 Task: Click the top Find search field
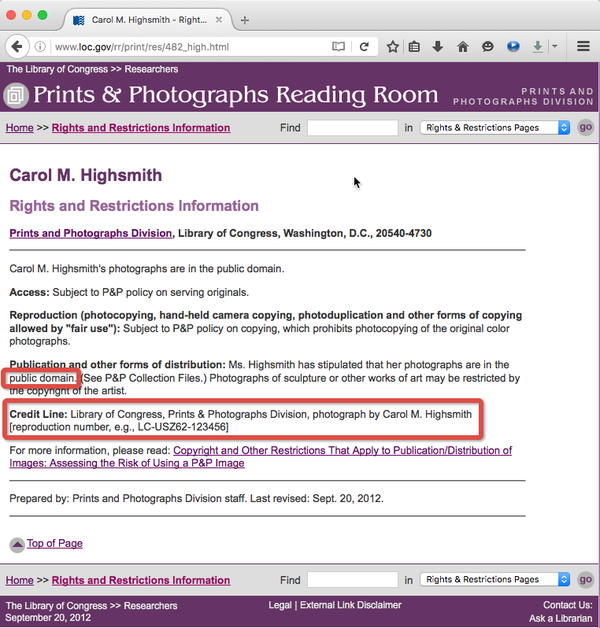coord(352,128)
